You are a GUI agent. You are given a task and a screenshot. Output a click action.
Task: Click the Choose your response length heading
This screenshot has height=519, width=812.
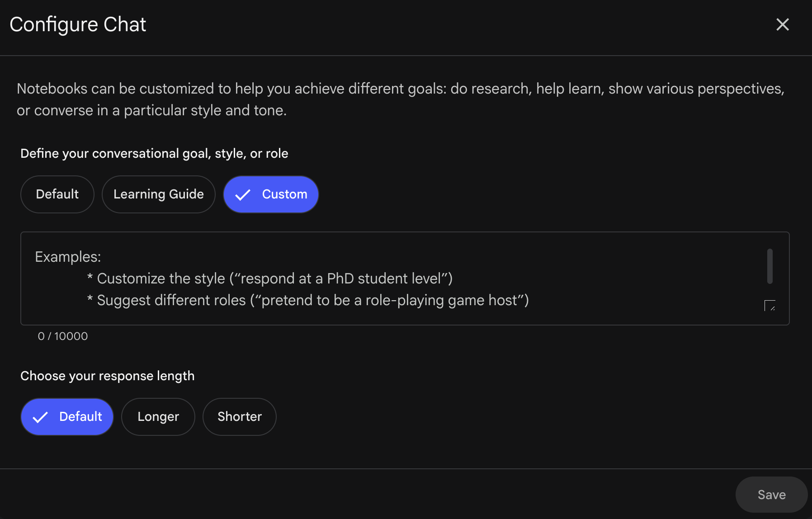pos(107,375)
